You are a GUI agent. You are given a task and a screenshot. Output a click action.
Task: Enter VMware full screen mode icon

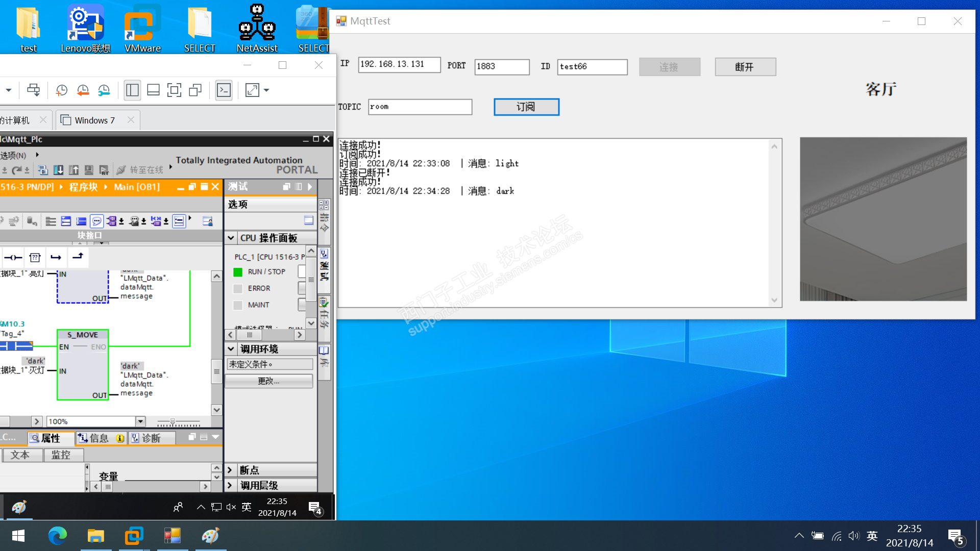coord(174,90)
